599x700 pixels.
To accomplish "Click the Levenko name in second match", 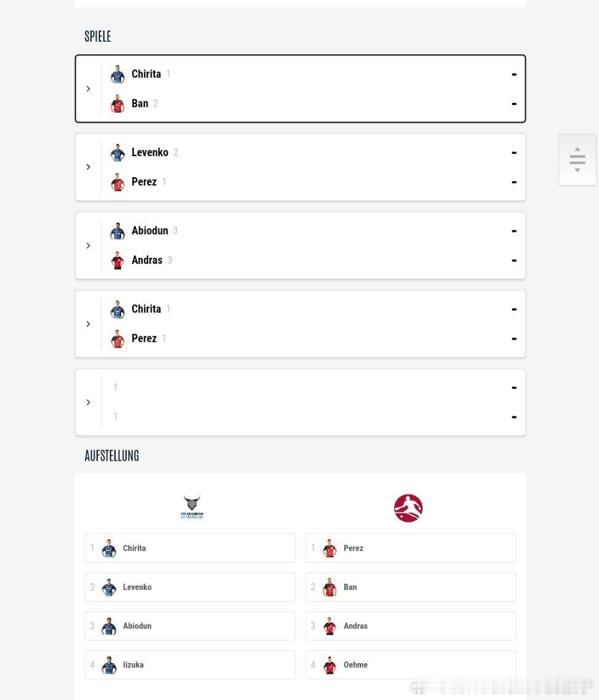I will (x=149, y=153).
